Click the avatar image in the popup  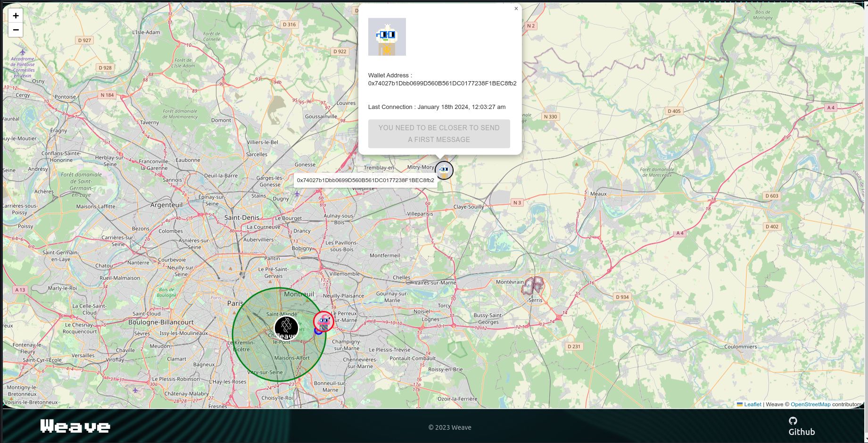(x=387, y=37)
